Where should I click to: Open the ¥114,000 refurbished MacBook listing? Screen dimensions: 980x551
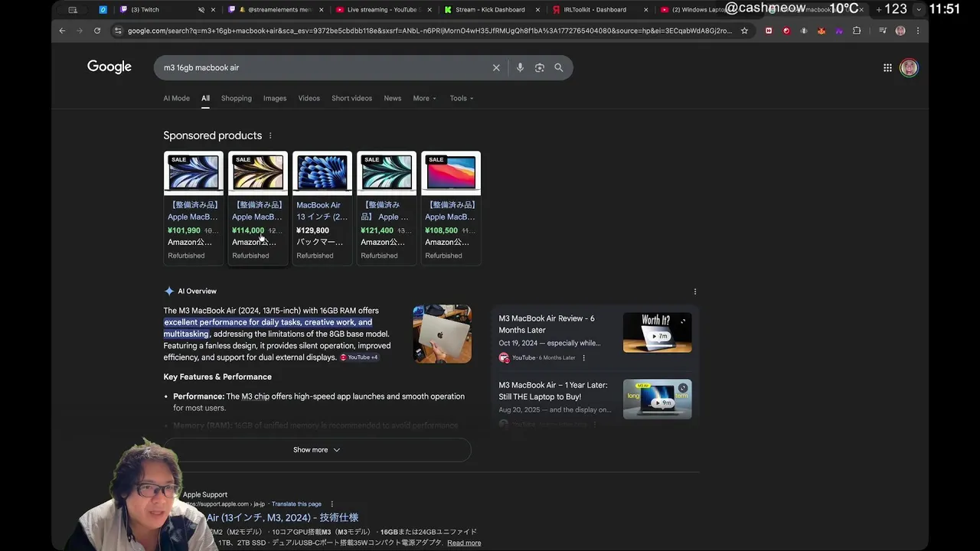[x=258, y=208]
